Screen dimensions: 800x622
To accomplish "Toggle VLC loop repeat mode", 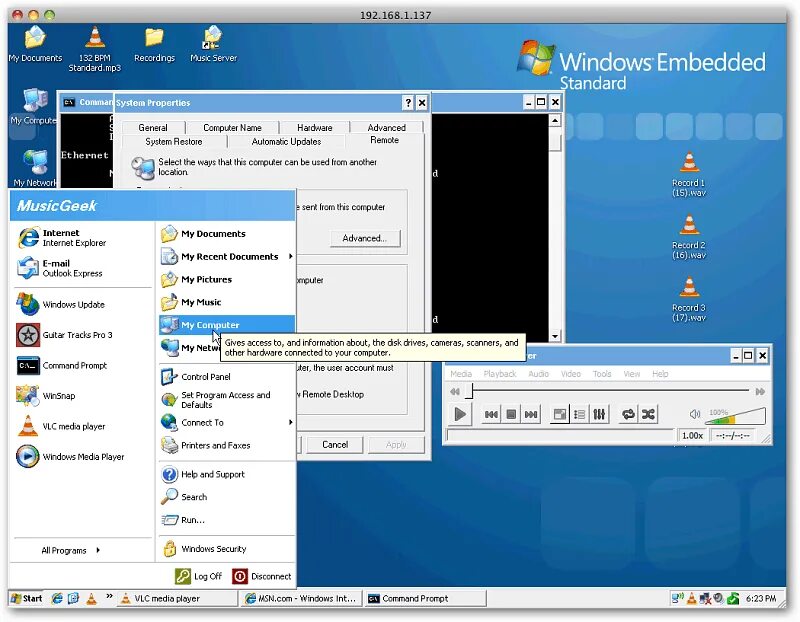I will pos(628,414).
